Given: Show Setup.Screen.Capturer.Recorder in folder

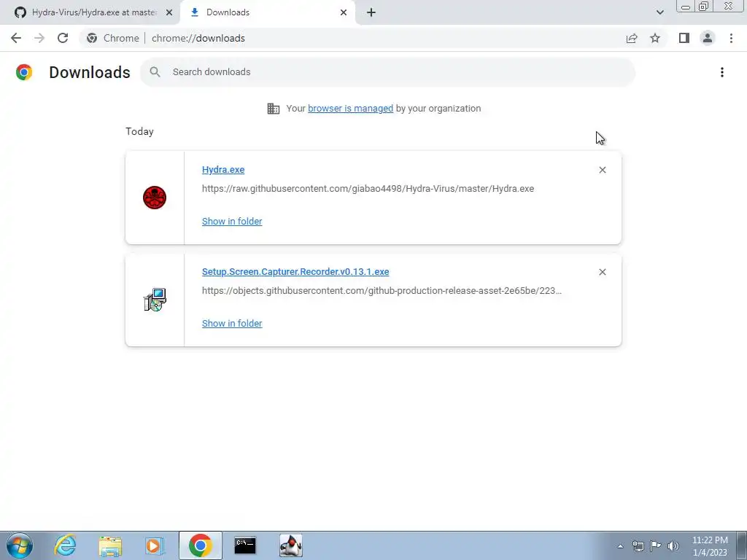Looking at the screenshot, I should click(232, 323).
